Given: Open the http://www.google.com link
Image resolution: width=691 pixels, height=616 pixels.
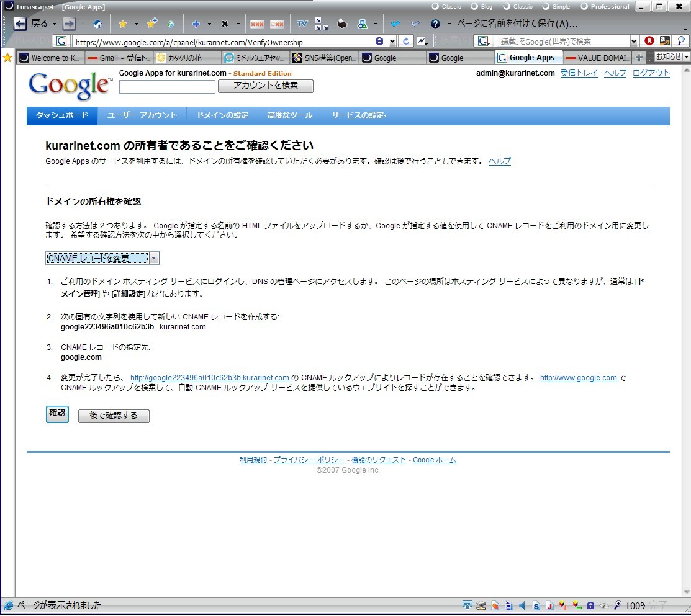Looking at the screenshot, I should [579, 378].
